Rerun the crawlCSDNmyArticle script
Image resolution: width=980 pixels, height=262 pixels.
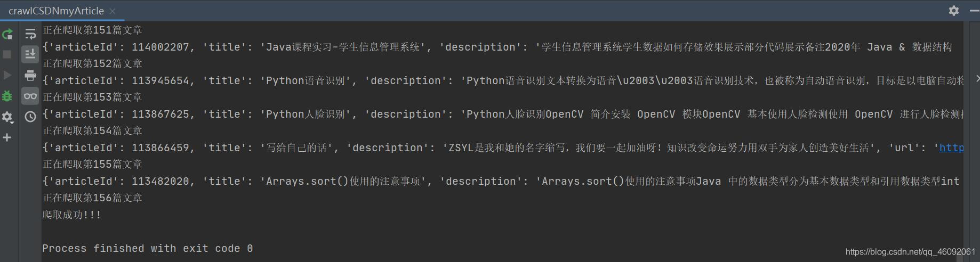point(7,34)
